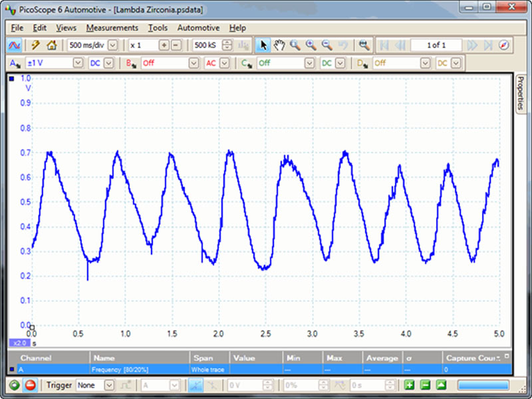Open Channel C Off range dropdown
The width and height of the screenshot is (532, 399).
tap(309, 63)
